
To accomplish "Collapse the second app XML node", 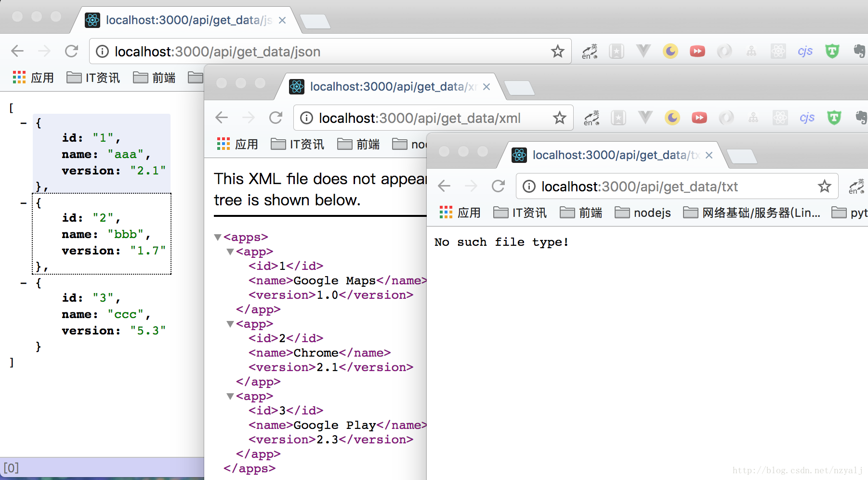I will tap(230, 324).
